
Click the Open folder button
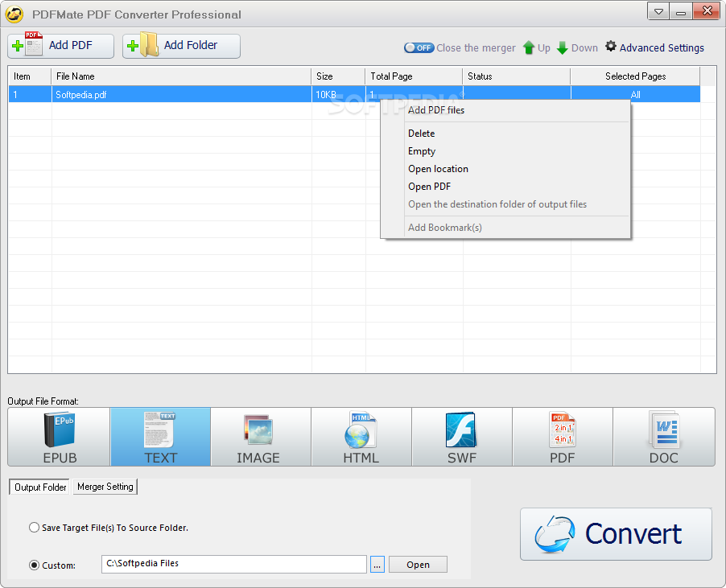point(418,565)
